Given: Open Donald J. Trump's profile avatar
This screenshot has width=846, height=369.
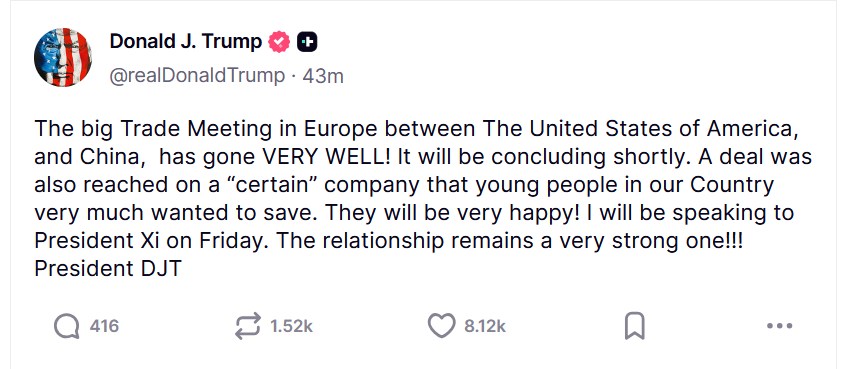Looking at the screenshot, I should pos(63,57).
